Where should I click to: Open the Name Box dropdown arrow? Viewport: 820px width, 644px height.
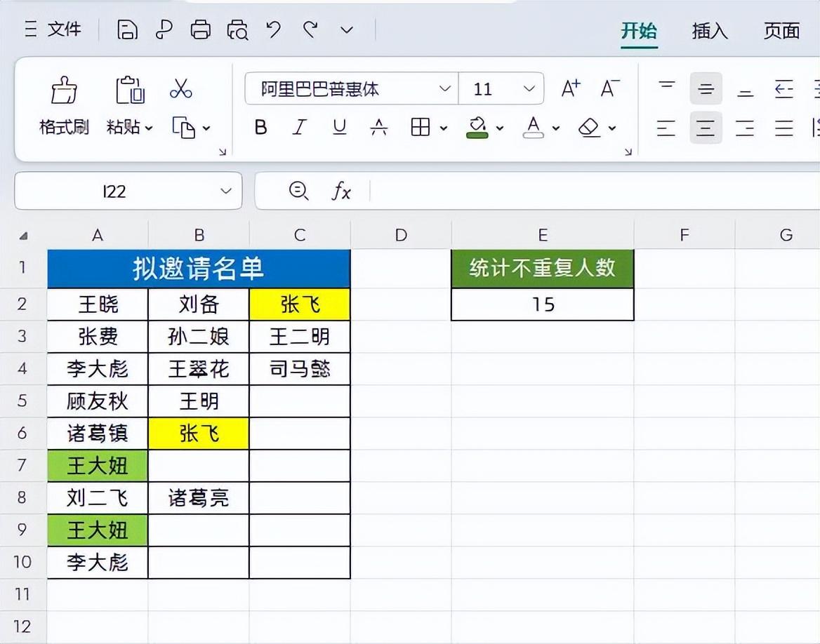point(226,192)
